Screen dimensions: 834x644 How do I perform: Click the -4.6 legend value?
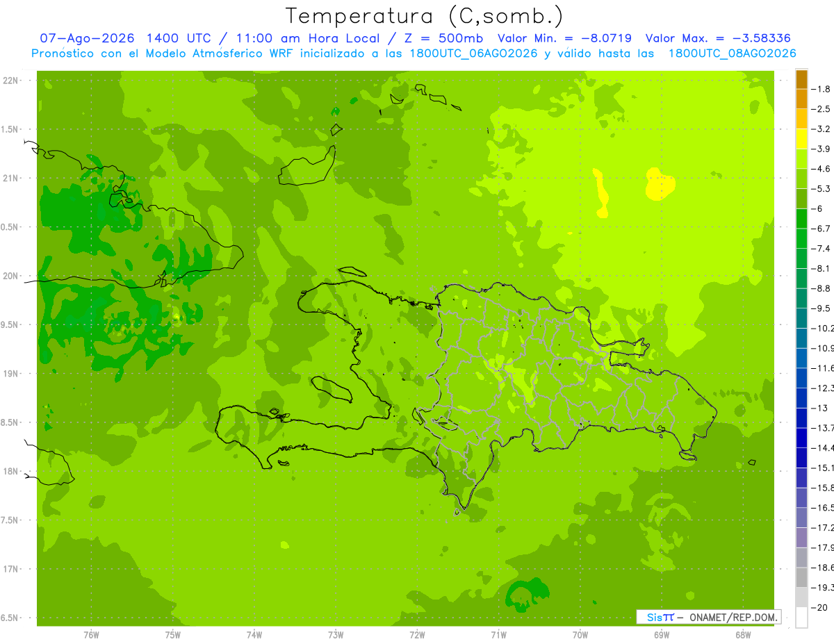(x=821, y=169)
